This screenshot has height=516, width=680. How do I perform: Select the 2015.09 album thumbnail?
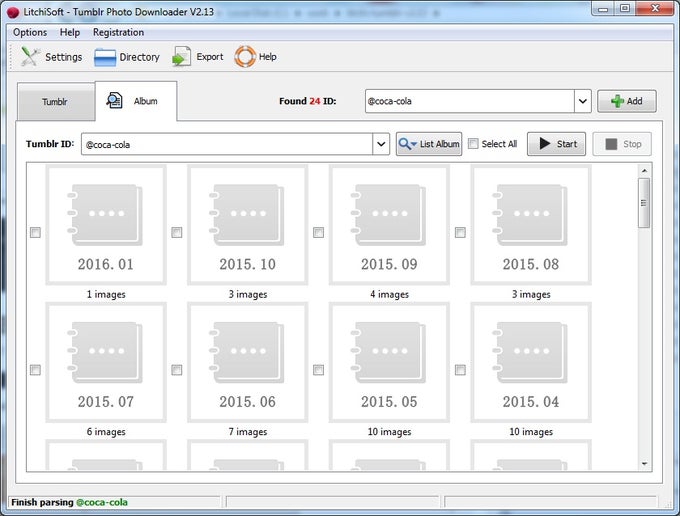tap(389, 225)
